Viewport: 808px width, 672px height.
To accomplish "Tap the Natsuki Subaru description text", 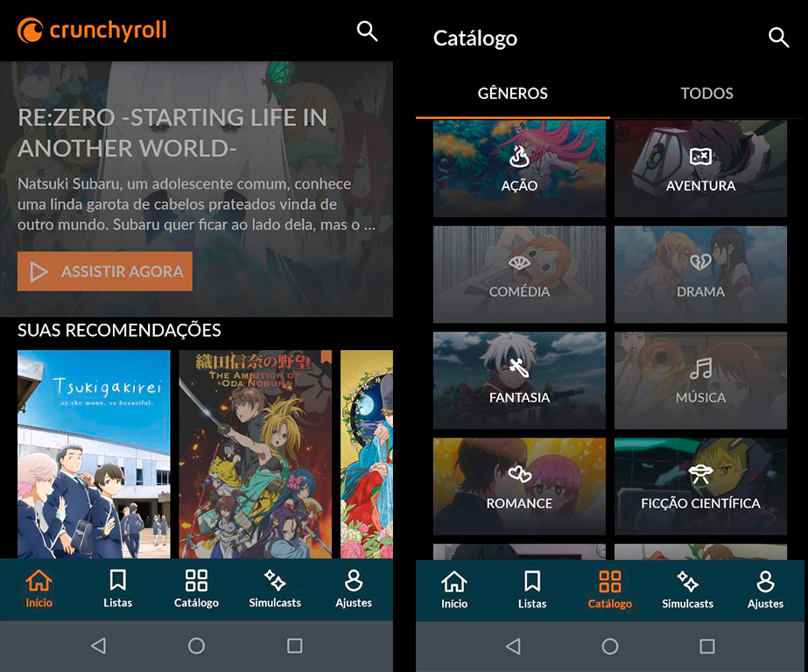I will point(196,205).
